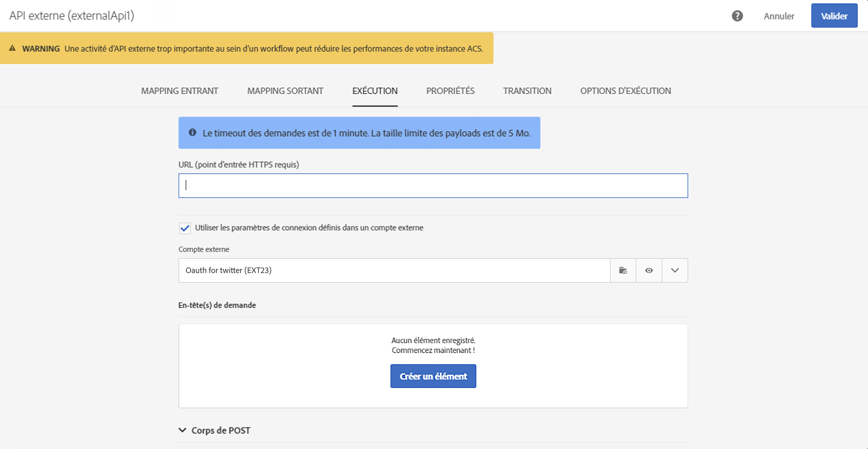Uncheck use external account connection parameters
Screen dimensions: 868x449
pyautogui.click(x=185, y=228)
